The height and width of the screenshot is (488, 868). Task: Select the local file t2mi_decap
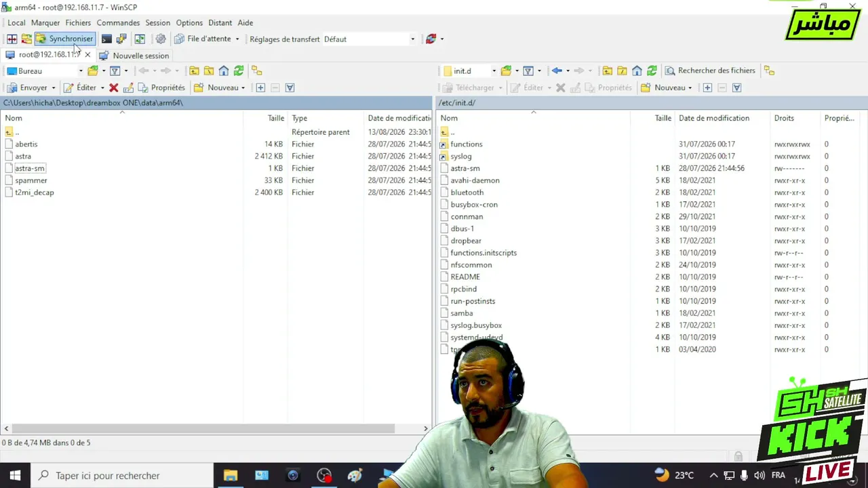[35, 192]
